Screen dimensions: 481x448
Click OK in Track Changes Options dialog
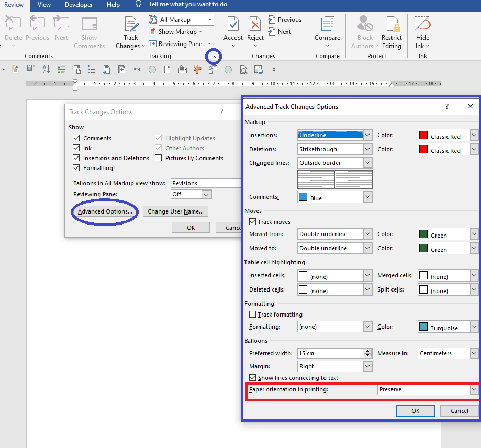tap(191, 228)
